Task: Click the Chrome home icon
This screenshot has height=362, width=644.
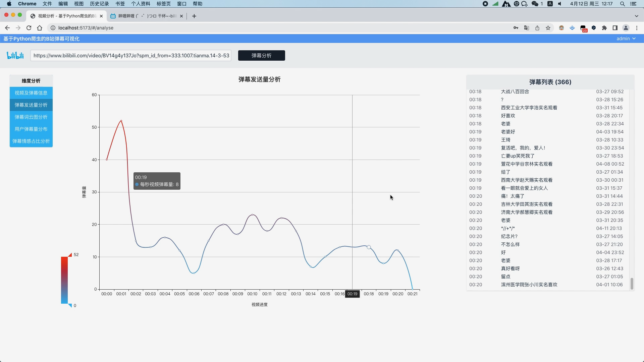Action: click(x=40, y=28)
